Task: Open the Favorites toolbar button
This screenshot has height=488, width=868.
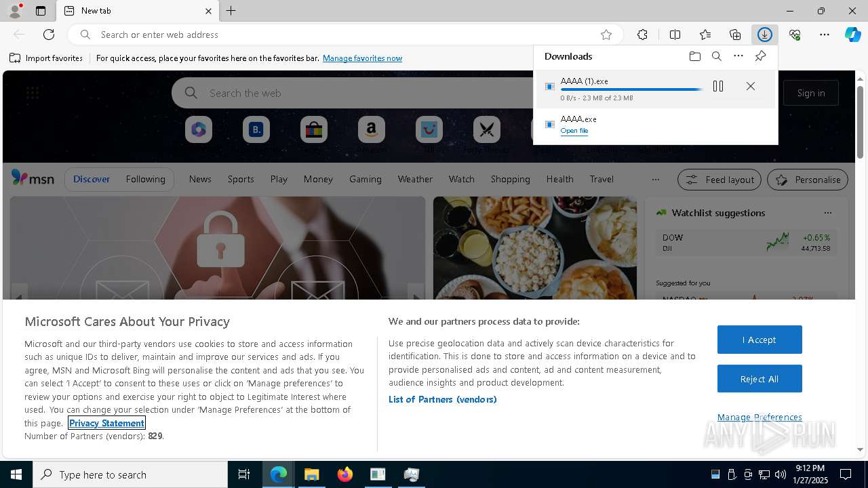Action: pos(705,35)
